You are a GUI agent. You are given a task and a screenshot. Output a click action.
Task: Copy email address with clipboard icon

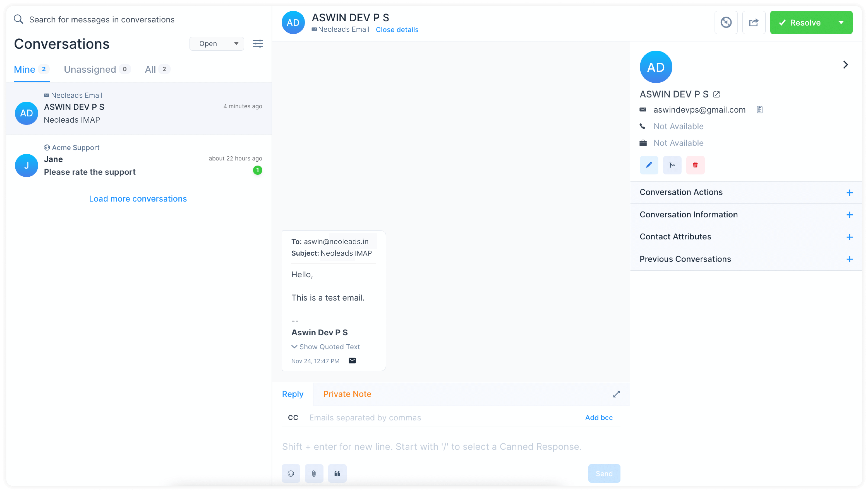[x=759, y=109]
